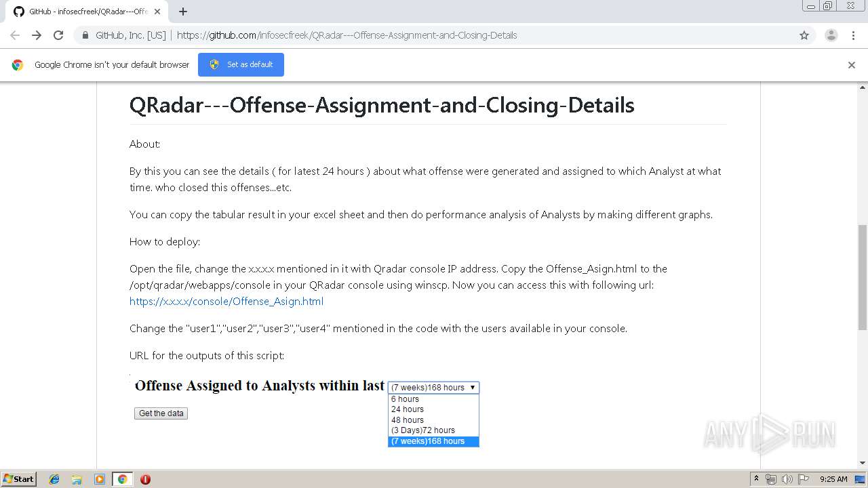Open Chrome three-dot menu

tap(853, 35)
